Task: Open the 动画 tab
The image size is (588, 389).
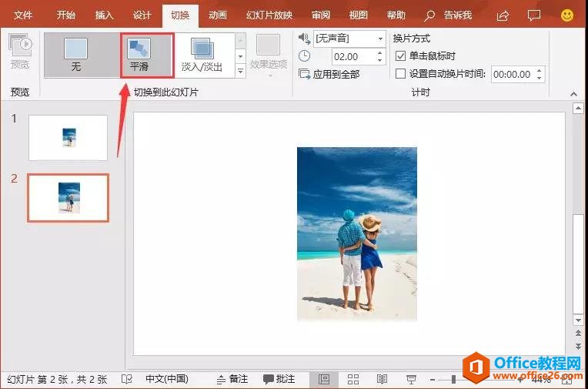Action: tap(218, 15)
